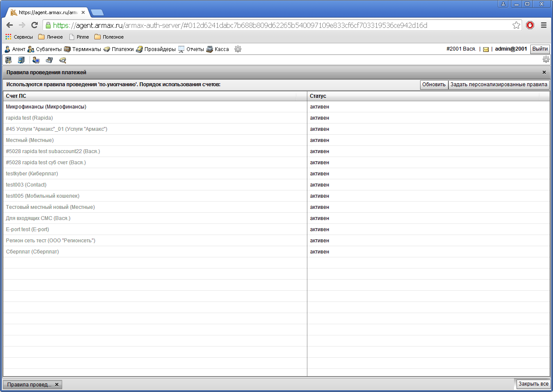Click the red ad-blocker extension icon
This screenshot has width=553, height=392.
[530, 25]
